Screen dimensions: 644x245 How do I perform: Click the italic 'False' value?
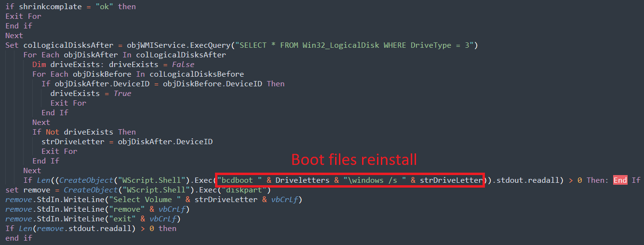tap(183, 65)
